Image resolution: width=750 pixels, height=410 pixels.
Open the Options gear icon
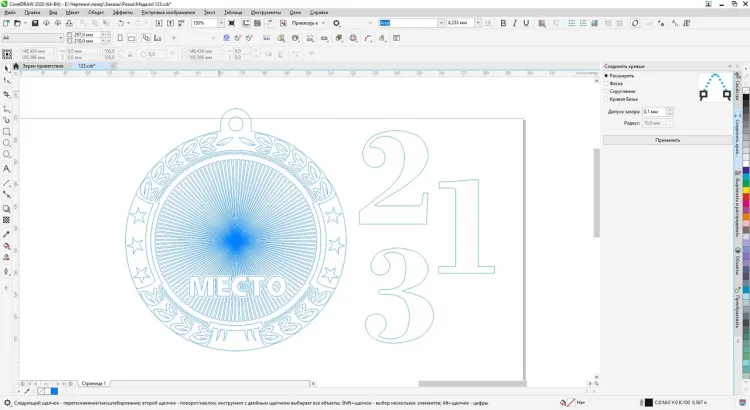[x=336, y=23]
